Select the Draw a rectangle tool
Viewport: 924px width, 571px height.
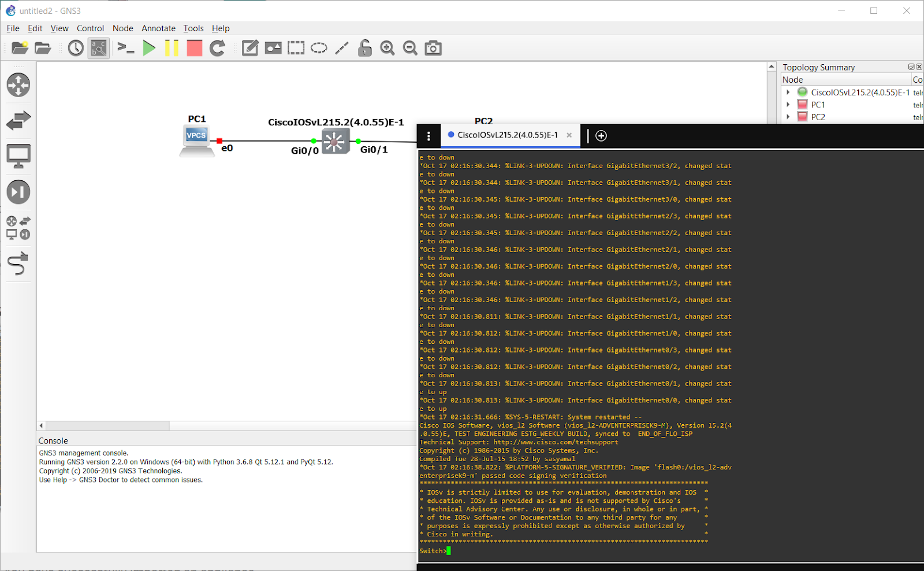coord(296,48)
